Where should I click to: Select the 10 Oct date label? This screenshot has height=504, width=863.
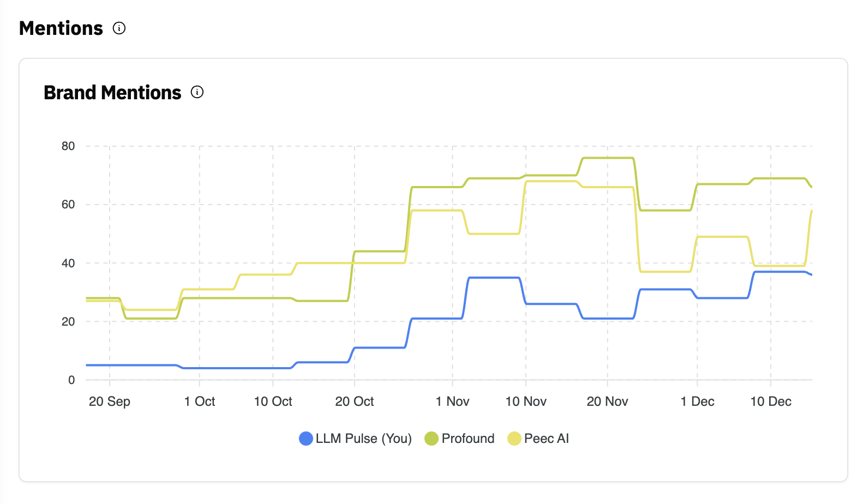click(x=273, y=401)
